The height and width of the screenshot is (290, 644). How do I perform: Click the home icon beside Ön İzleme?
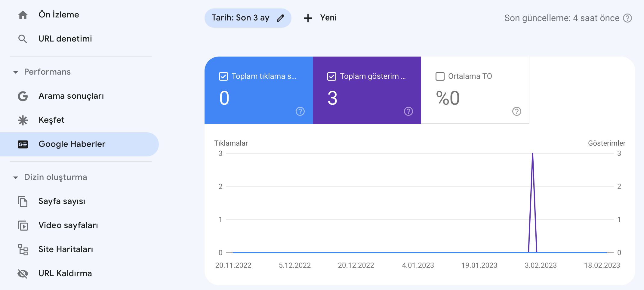tap(23, 15)
